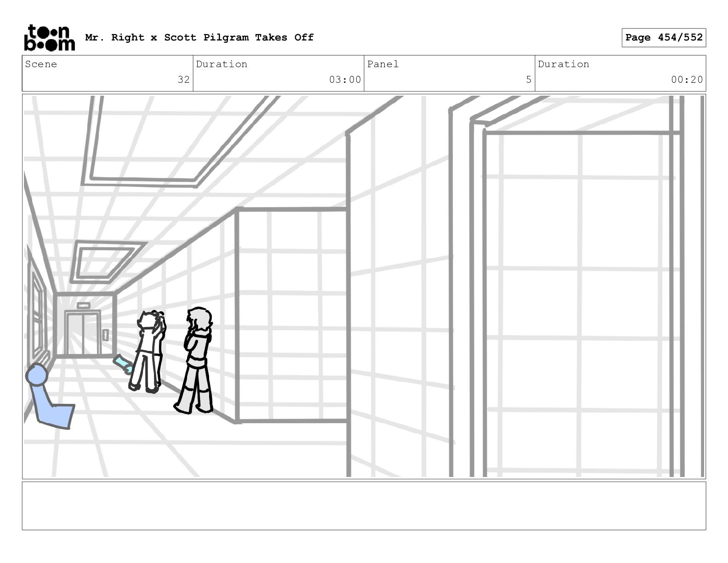Screen dimensions: 728x563
Task: Select the scene duration value 03:00
Action: [x=345, y=80]
